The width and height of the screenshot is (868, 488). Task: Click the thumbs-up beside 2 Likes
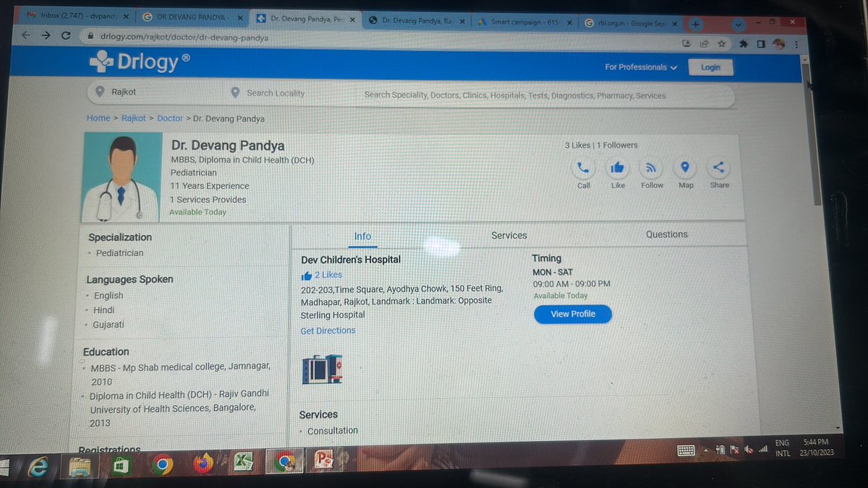pyautogui.click(x=307, y=275)
